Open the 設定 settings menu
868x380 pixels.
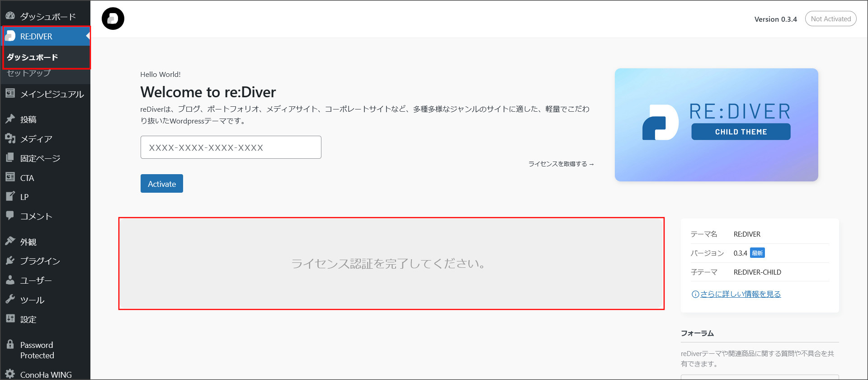[x=28, y=319]
